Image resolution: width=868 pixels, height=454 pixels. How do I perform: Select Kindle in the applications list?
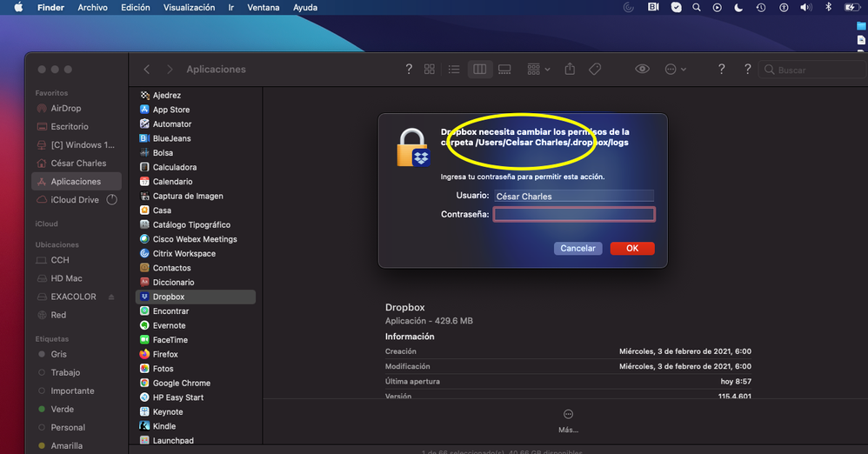(x=196, y=426)
